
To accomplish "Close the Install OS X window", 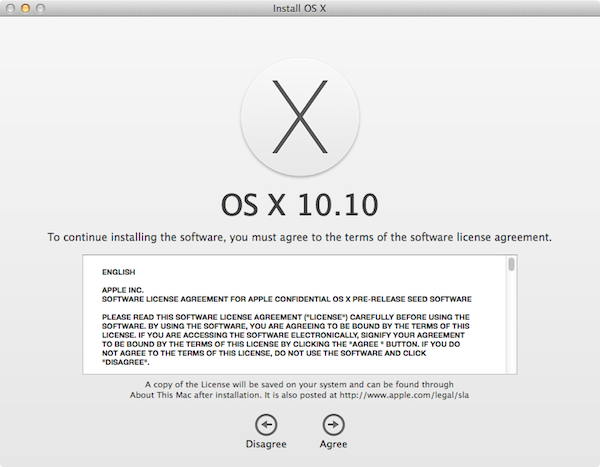I will pos(10,8).
